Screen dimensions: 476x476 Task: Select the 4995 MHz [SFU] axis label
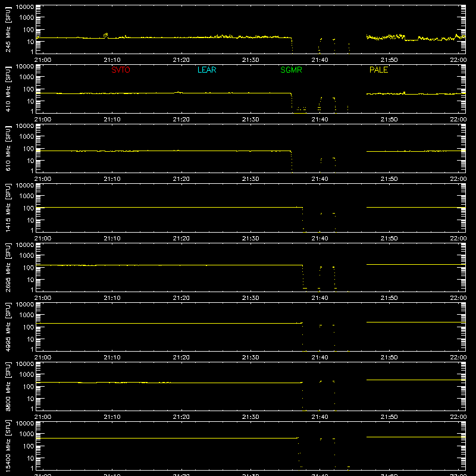(x=8, y=327)
